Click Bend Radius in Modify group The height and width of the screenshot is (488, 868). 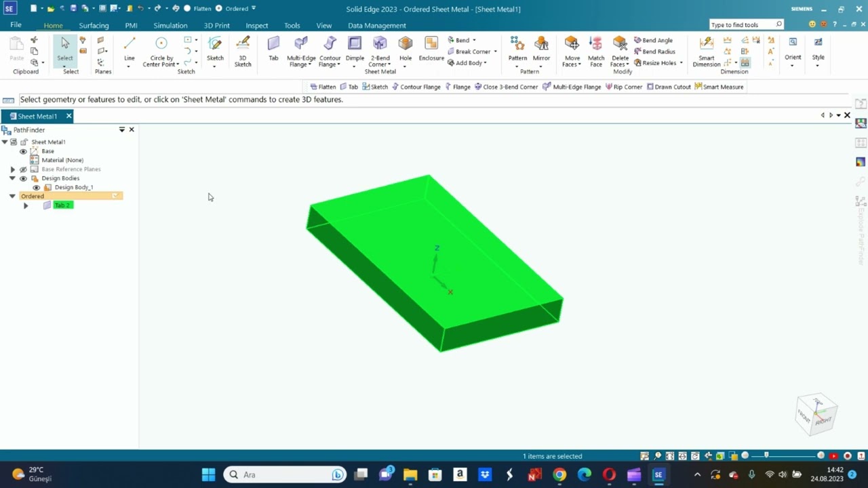(654, 52)
